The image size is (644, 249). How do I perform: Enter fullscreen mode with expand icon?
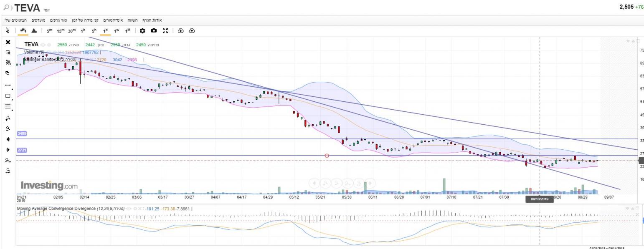click(165, 31)
